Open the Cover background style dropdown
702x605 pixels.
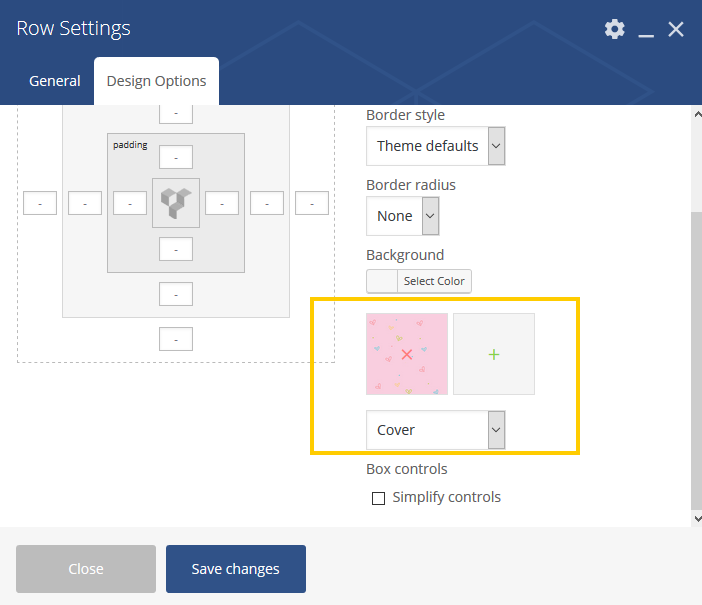[x=436, y=430]
